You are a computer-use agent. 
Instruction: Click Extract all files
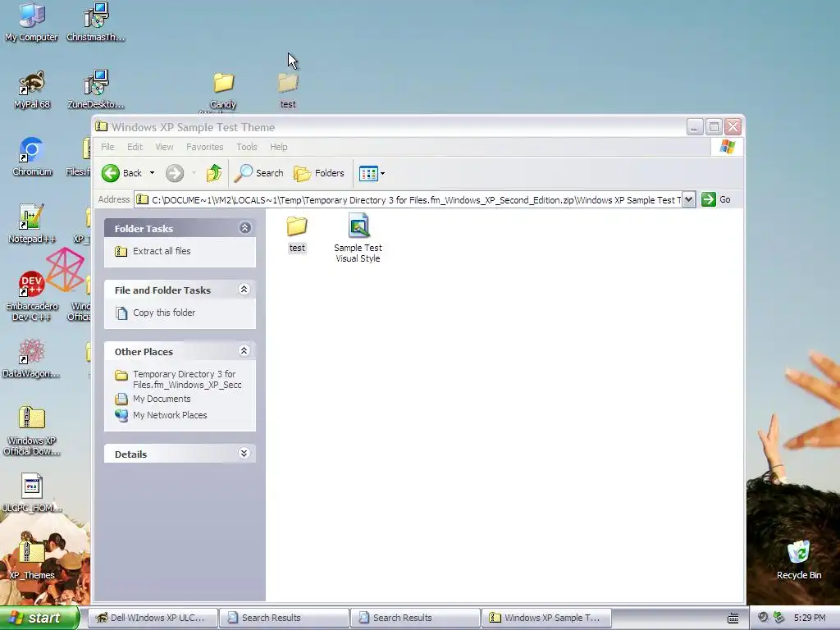point(162,251)
